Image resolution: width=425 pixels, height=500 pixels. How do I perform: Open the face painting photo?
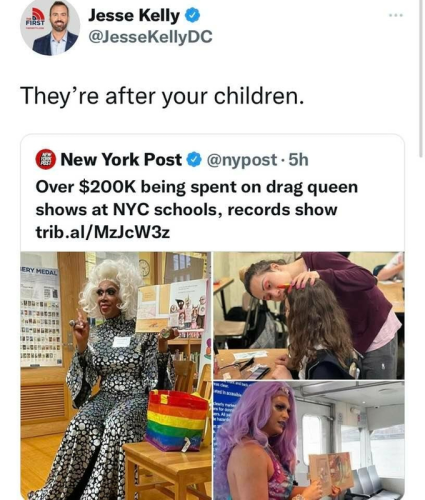click(309, 315)
